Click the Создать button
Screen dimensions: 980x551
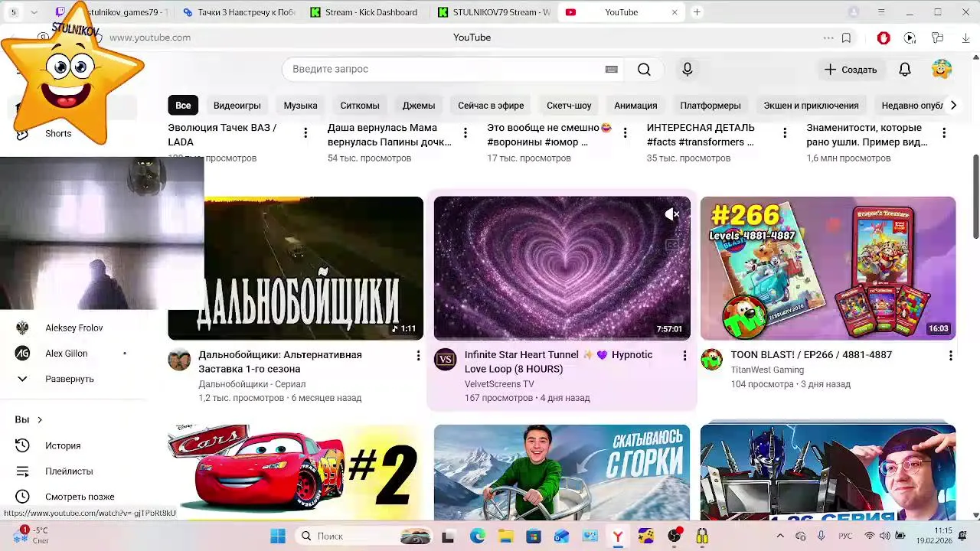tap(851, 70)
